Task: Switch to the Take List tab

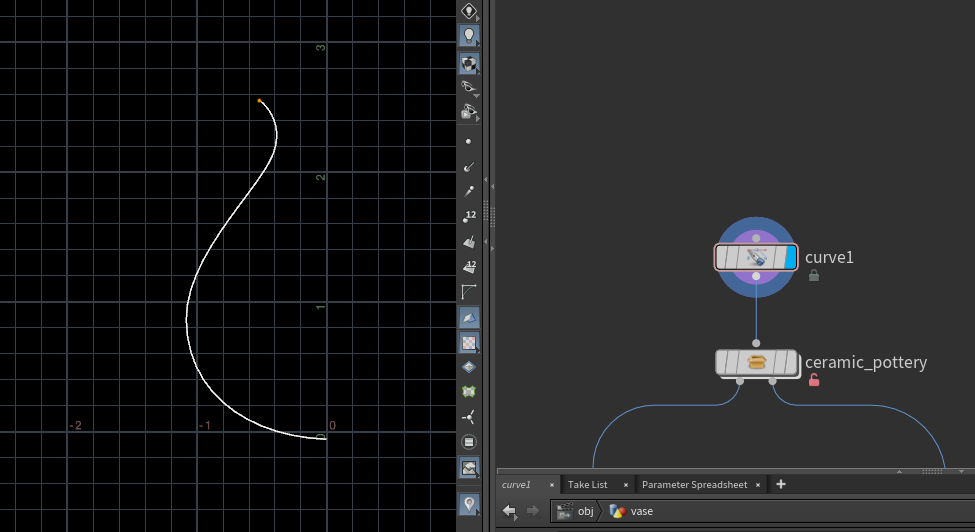Action: [x=587, y=485]
